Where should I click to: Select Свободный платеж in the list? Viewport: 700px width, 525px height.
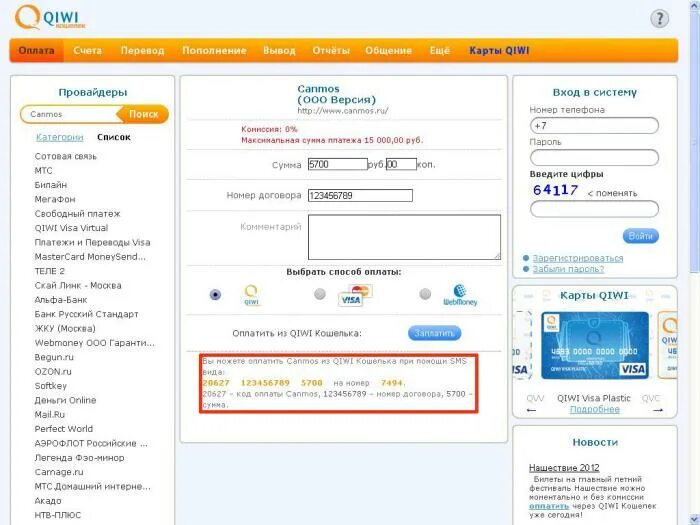[x=78, y=214]
